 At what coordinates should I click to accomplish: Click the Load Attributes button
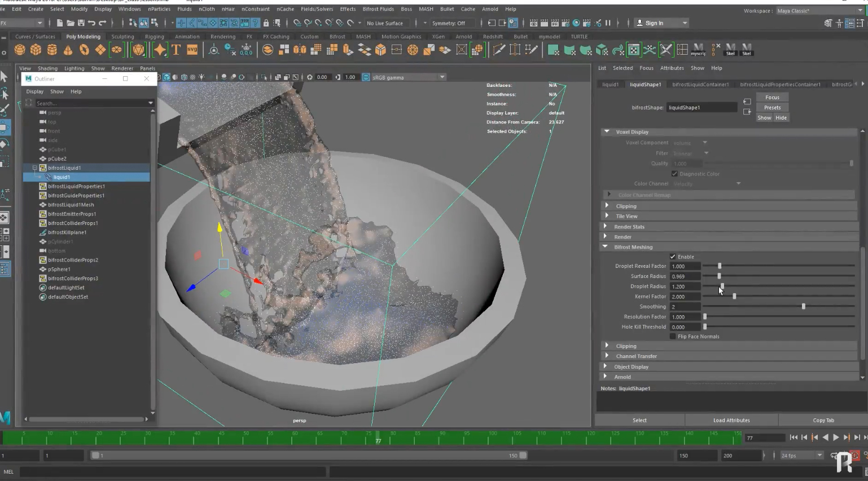pos(731,420)
